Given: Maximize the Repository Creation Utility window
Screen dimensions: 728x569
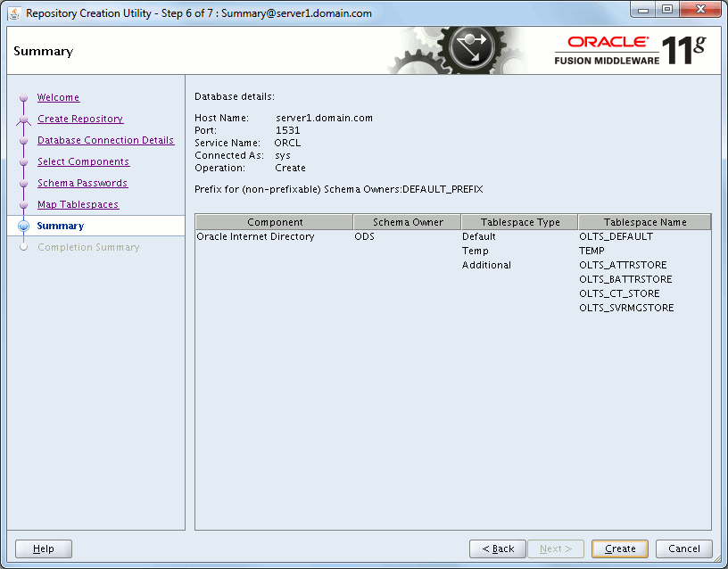Looking at the screenshot, I should pos(667,10).
